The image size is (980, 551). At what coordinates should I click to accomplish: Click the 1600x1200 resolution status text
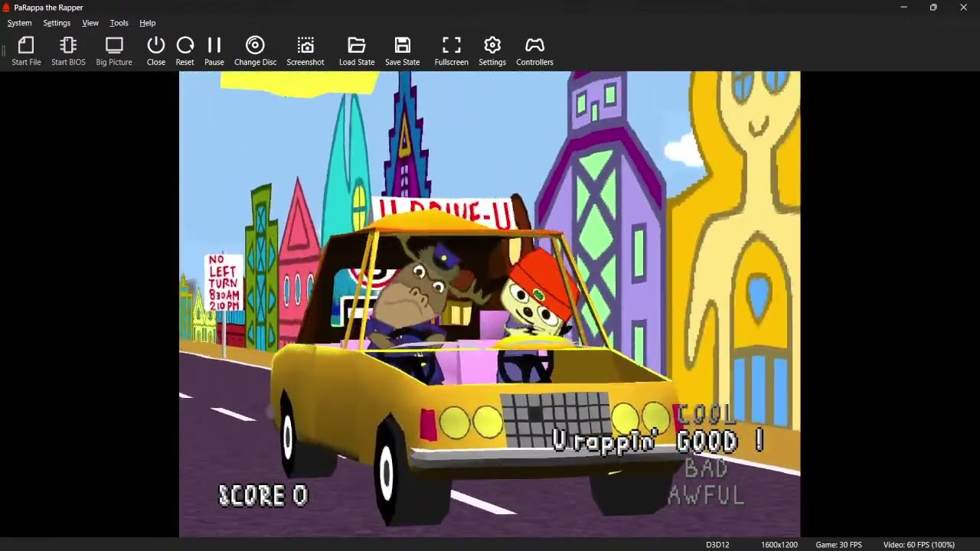(779, 545)
